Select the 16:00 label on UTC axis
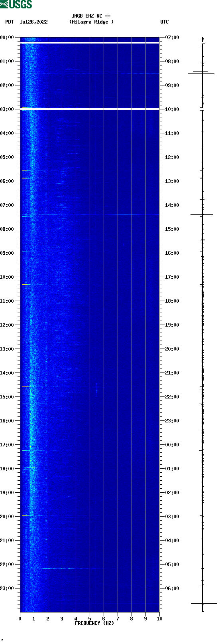This screenshot has width=220, height=644. [x=172, y=253]
